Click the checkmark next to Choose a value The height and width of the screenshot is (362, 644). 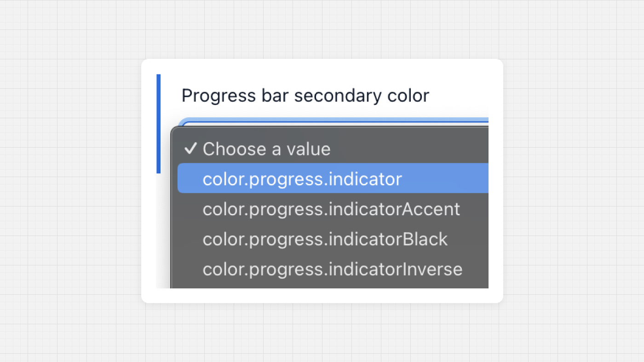tap(190, 149)
